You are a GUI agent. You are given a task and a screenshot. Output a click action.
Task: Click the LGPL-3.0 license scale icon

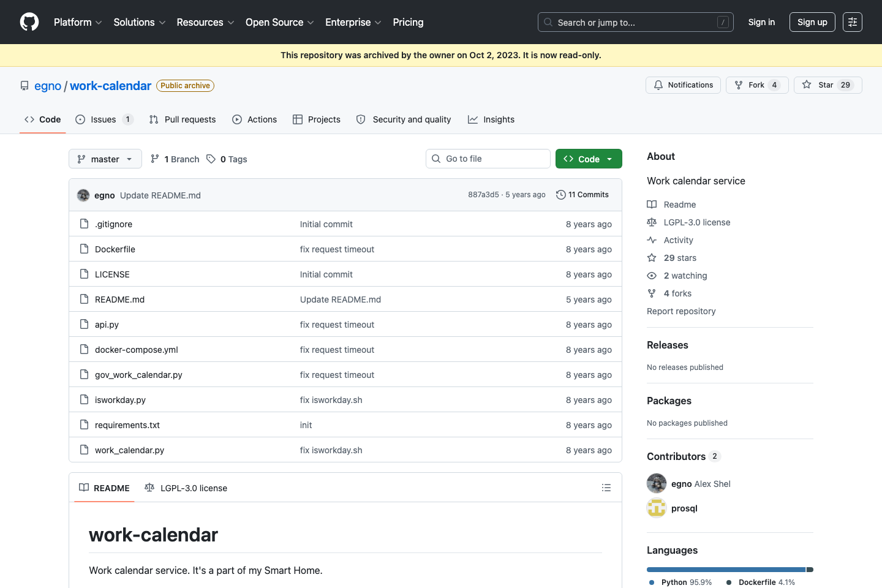652,222
